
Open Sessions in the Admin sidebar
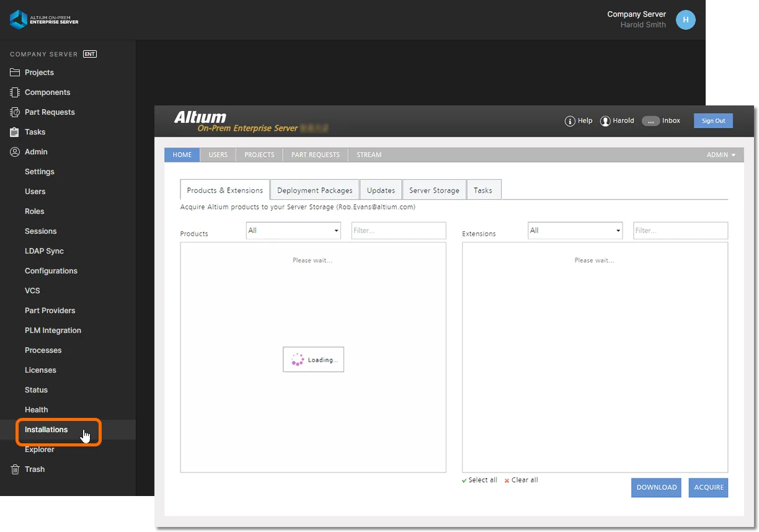coord(41,231)
